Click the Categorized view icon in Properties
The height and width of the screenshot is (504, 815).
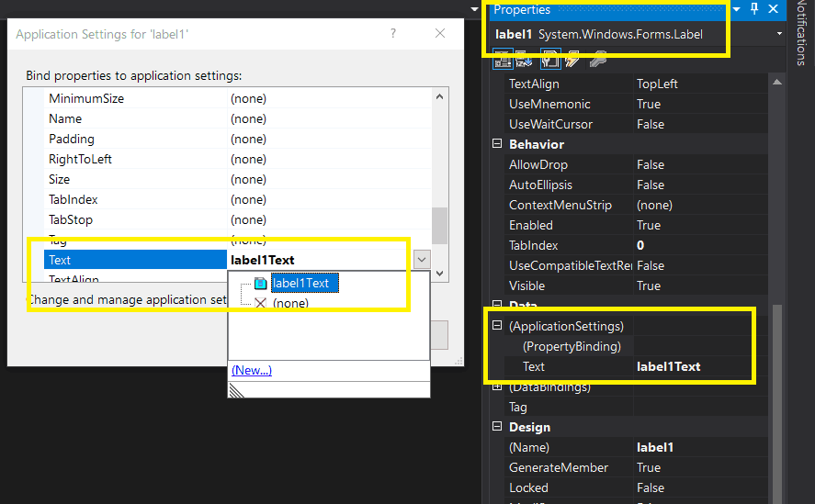pos(503,60)
